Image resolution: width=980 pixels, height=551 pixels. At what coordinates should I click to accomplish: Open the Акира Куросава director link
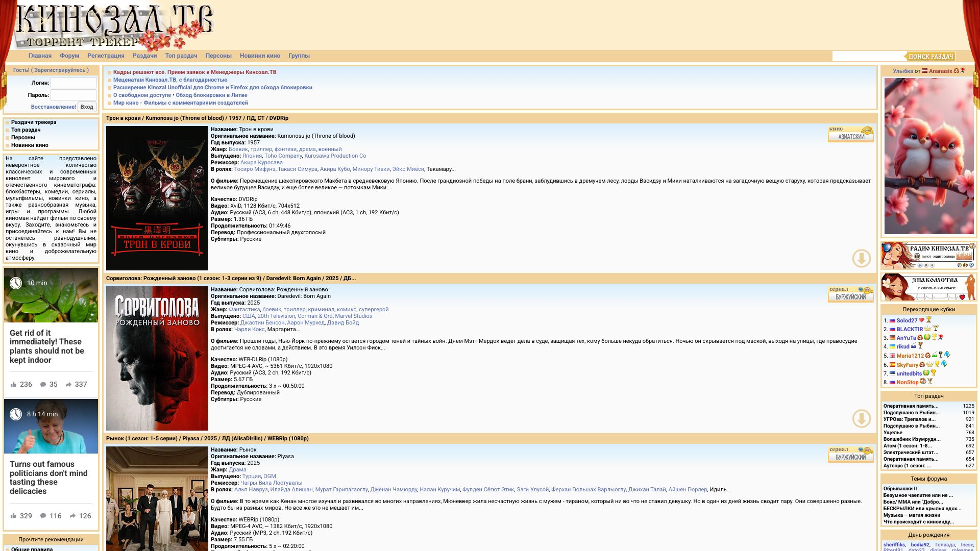tap(261, 163)
